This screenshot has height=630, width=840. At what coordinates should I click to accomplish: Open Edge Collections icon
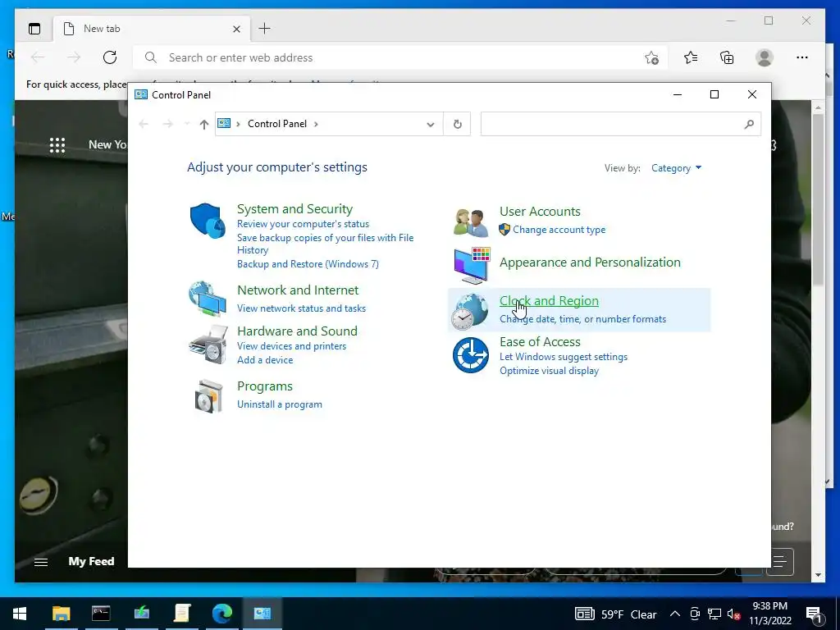727,57
